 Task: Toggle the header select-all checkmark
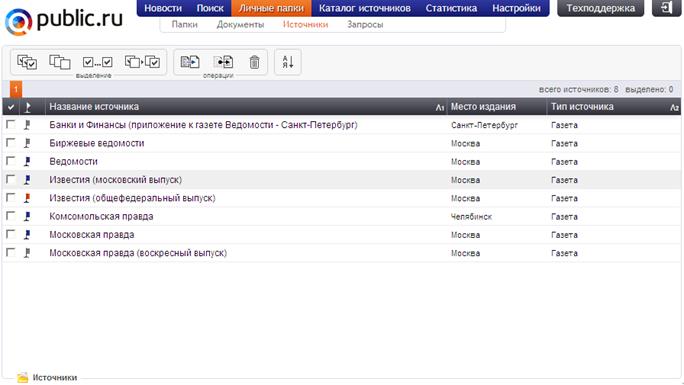[x=11, y=107]
